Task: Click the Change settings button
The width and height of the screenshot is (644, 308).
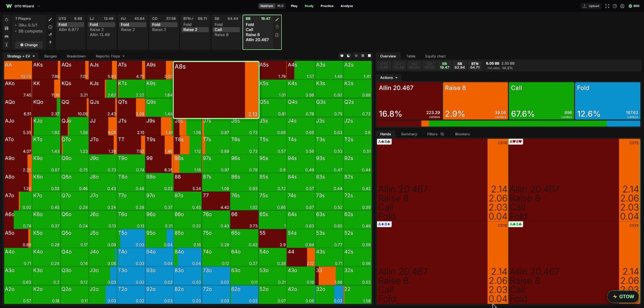Action: click(29, 45)
